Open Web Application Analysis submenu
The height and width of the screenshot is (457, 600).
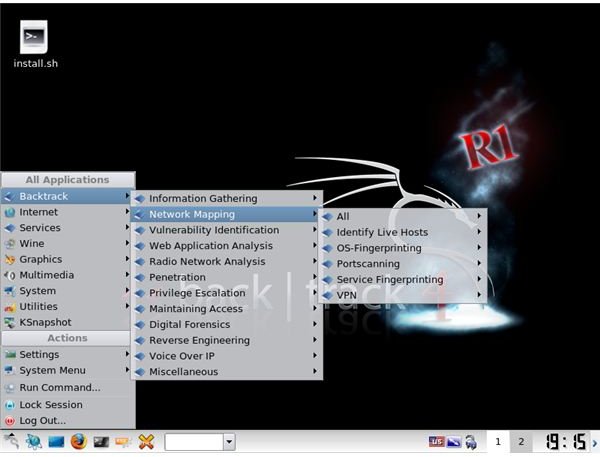[227, 246]
